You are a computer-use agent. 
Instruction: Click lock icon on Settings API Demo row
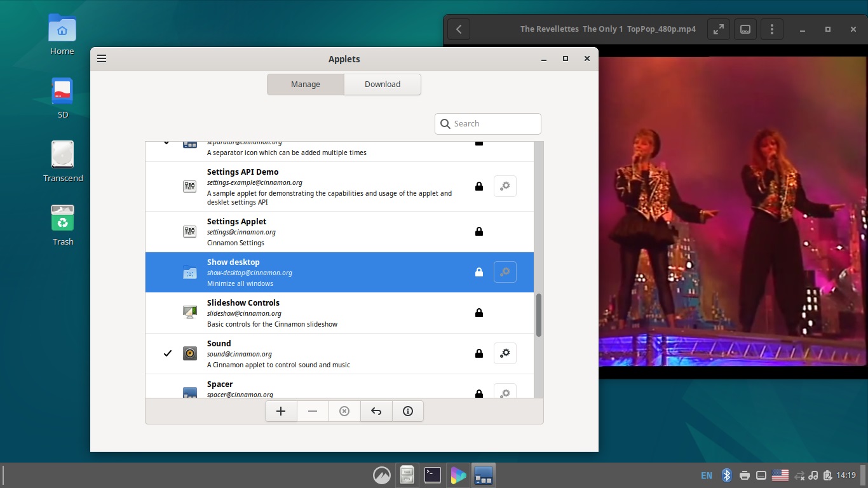(479, 186)
